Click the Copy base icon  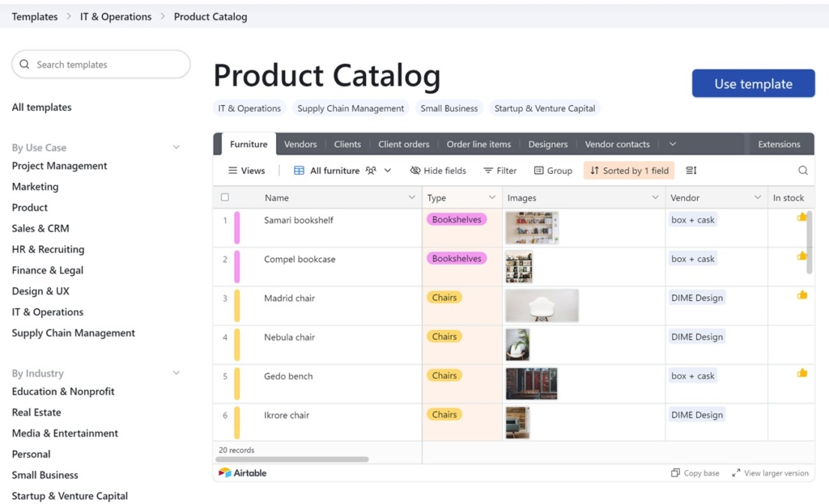pyautogui.click(x=675, y=473)
